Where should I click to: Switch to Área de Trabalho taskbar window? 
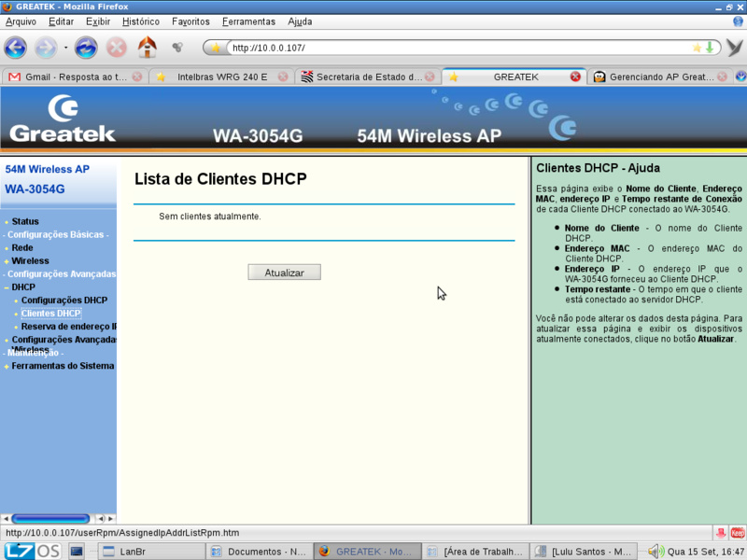click(x=475, y=552)
